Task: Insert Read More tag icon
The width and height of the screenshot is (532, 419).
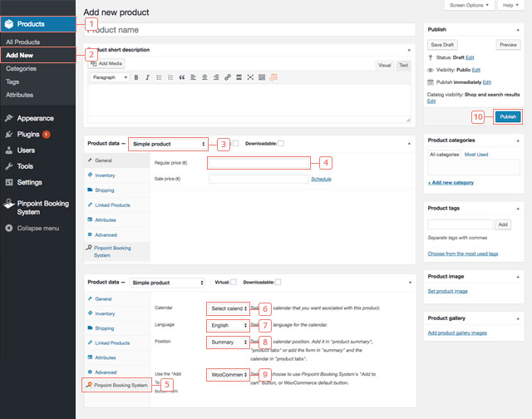Action: pos(239,77)
